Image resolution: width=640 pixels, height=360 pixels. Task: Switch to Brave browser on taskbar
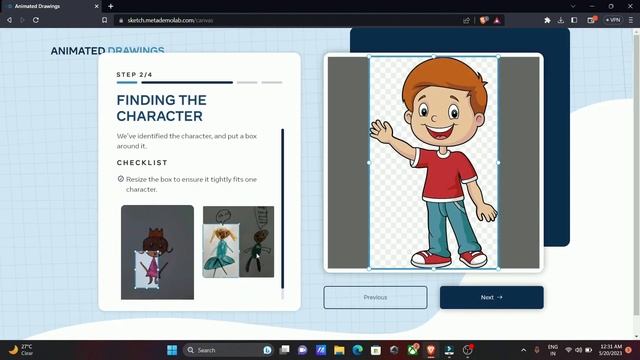[431, 350]
